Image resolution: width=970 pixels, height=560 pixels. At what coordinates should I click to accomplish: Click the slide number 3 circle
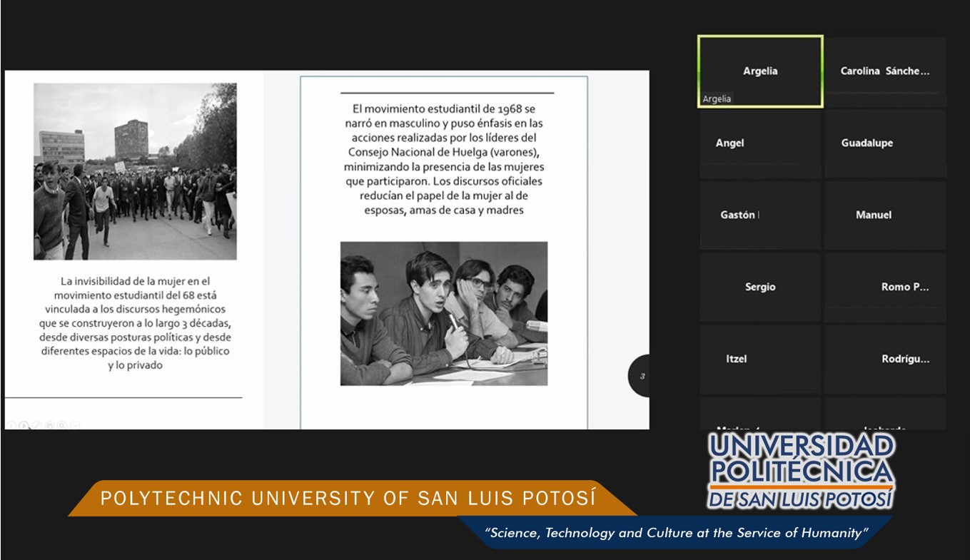[640, 376]
